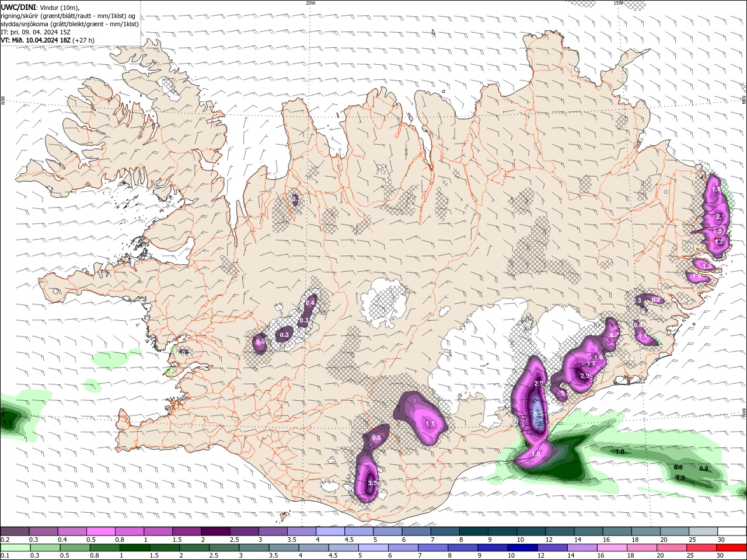Click the upper legend swatch between 18 and 20
Viewport: 747px width, 560px height.
645,531
